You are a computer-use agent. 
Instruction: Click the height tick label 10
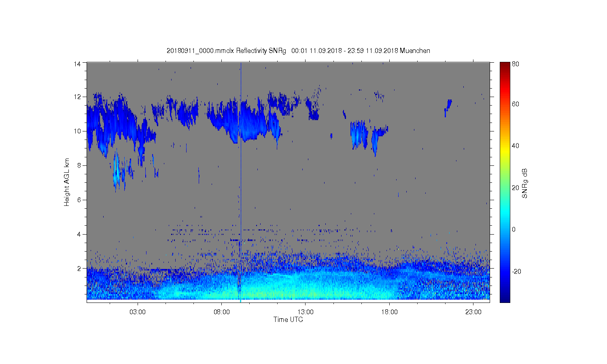(x=77, y=131)
